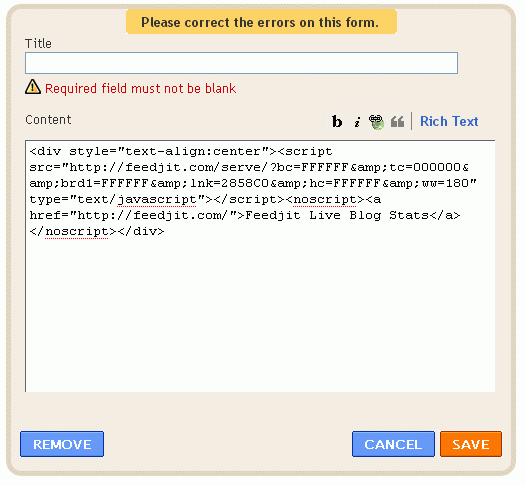Click '<div style="text-align:center">' at the code start

click(153, 152)
